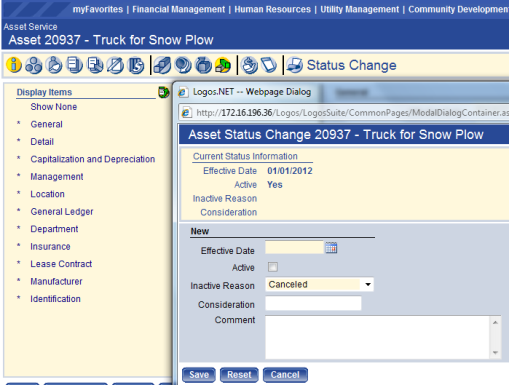
Task: Click the IE page icon in dialog title
Action: [x=182, y=92]
